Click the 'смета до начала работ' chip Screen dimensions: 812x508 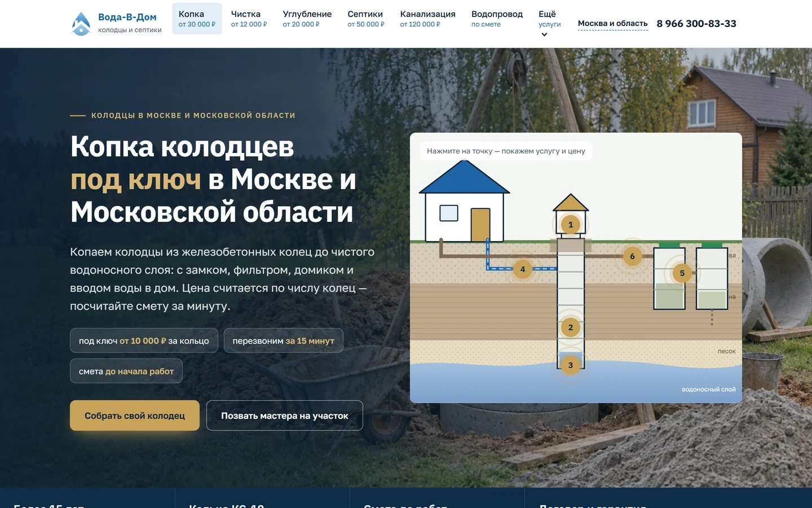click(126, 371)
